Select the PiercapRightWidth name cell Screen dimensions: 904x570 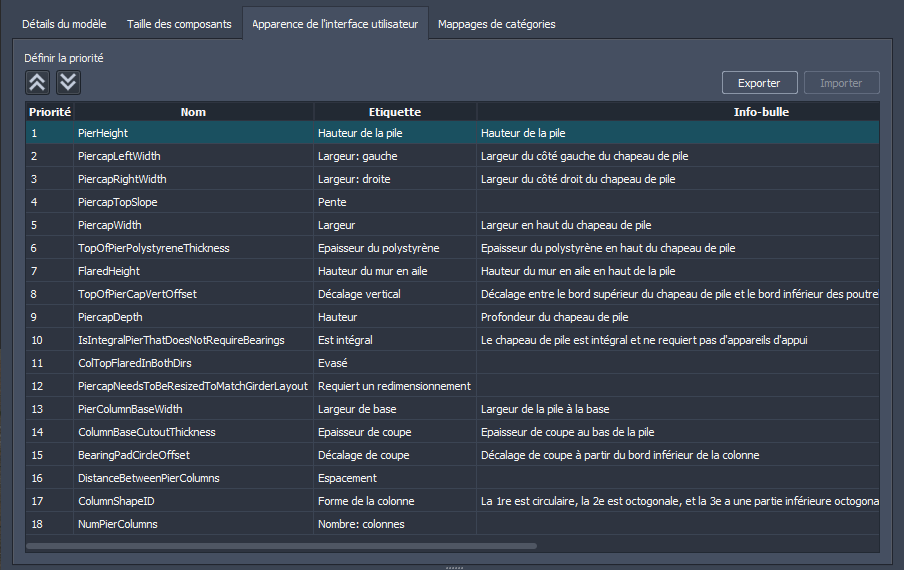193,179
